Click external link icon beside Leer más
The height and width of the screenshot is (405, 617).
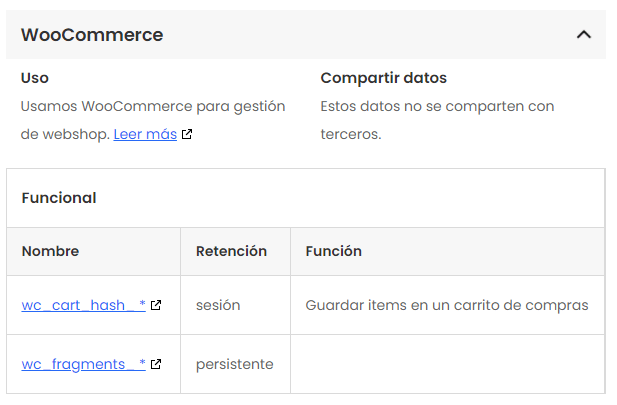click(x=187, y=134)
